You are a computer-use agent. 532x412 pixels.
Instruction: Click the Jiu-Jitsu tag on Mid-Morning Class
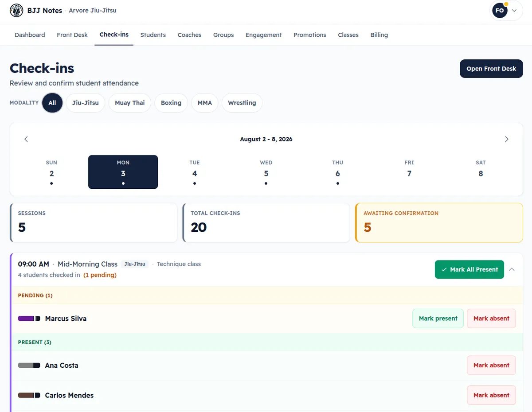pyautogui.click(x=135, y=264)
